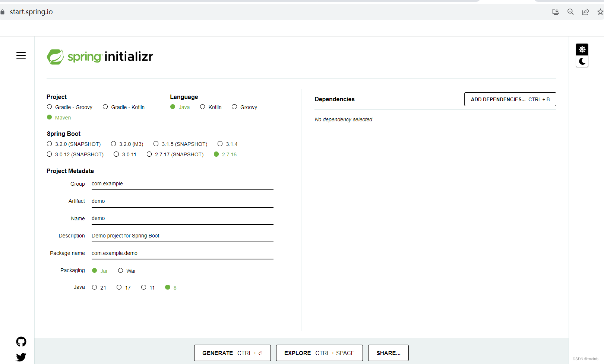Image resolution: width=604 pixels, height=364 pixels.
Task: Choose Java language
Action: tap(180, 107)
